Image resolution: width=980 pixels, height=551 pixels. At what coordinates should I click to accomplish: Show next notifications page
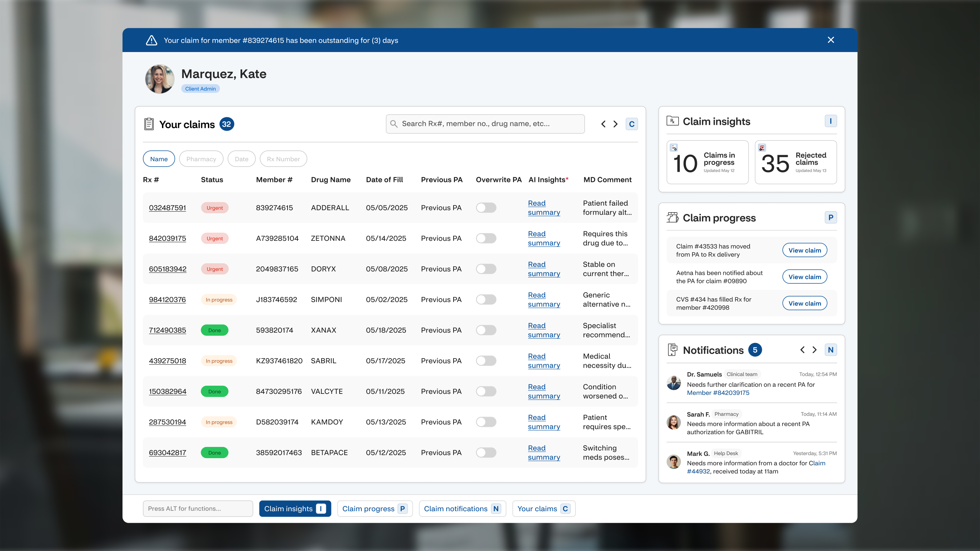(x=815, y=350)
